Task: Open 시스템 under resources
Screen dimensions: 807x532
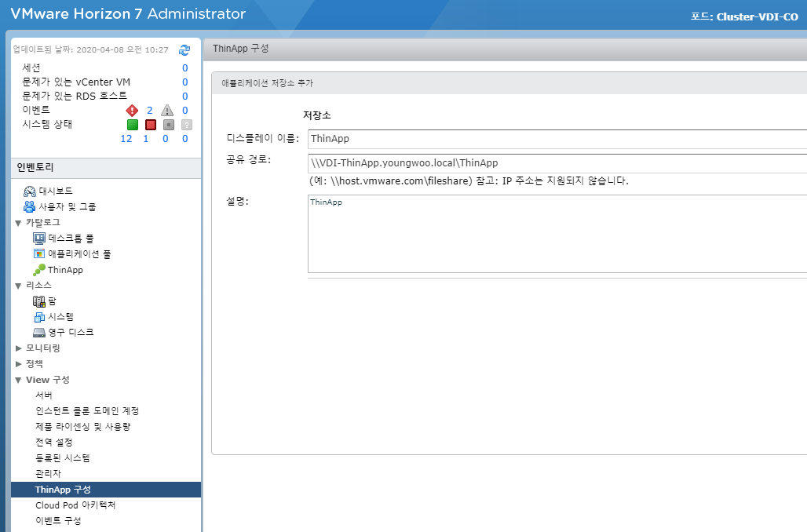Action: pyautogui.click(x=60, y=316)
